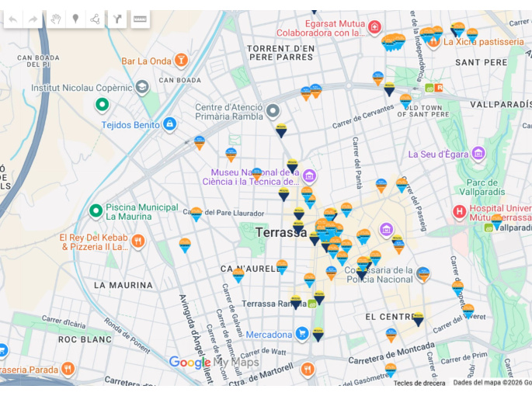Viewport: 532px width, 396px height.
Task: Select the measure distances ruler tool
Action: (140, 19)
